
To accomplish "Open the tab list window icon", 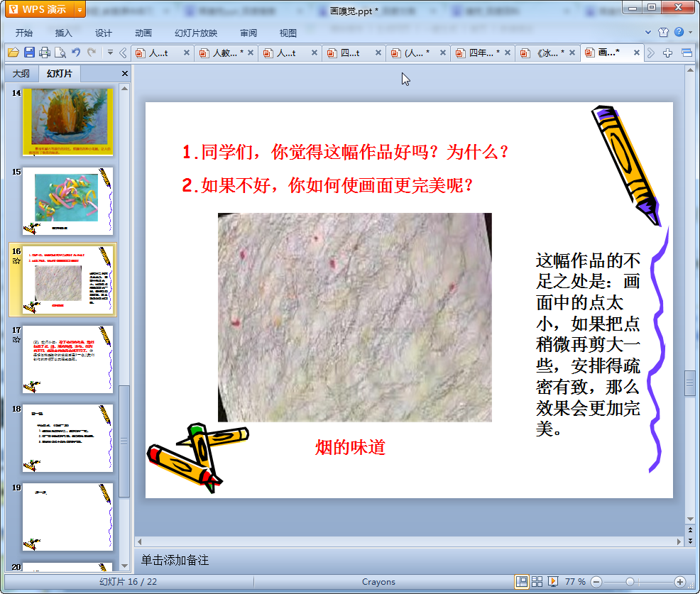I will pos(687,53).
